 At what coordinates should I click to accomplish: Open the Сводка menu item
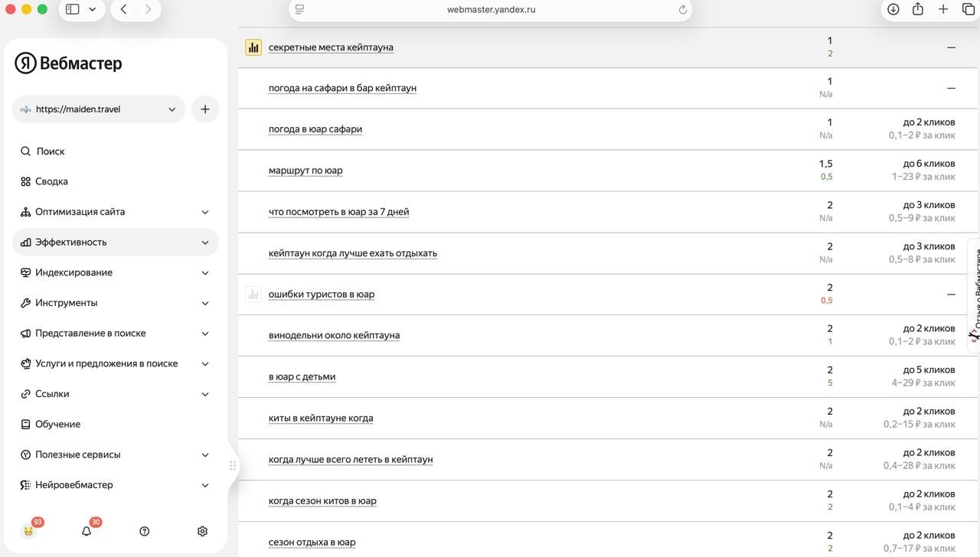pyautogui.click(x=115, y=181)
